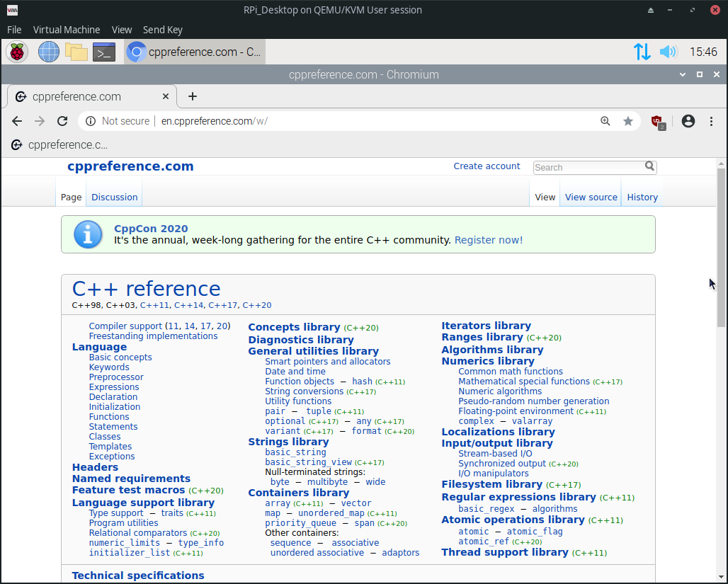Close the cppreference.com tab
The height and width of the screenshot is (584, 728).
click(x=165, y=96)
